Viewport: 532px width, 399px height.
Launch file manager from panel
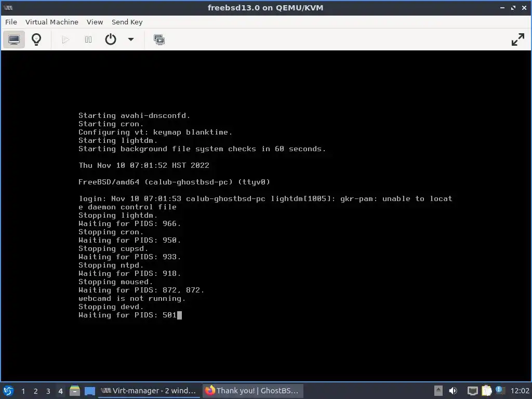75,391
